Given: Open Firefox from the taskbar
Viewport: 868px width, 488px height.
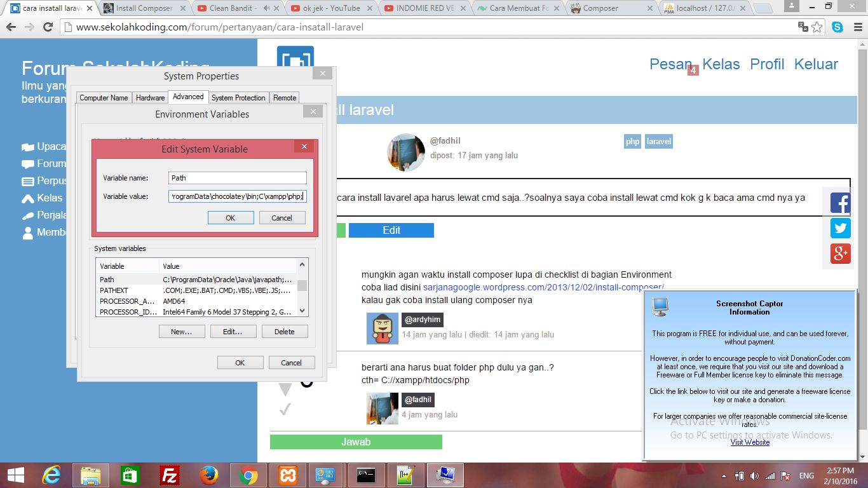Looking at the screenshot, I should 209,475.
